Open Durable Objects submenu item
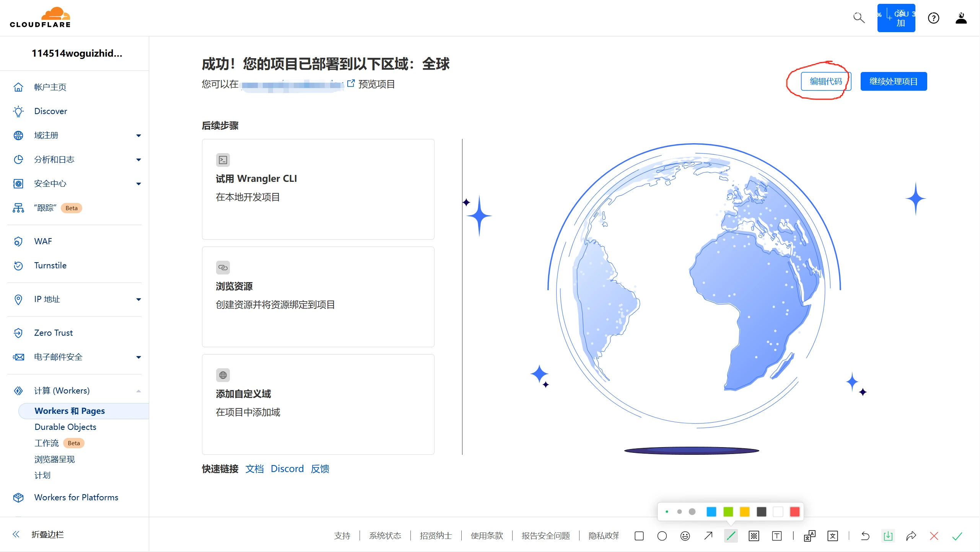This screenshot has width=980, height=552. (x=65, y=427)
